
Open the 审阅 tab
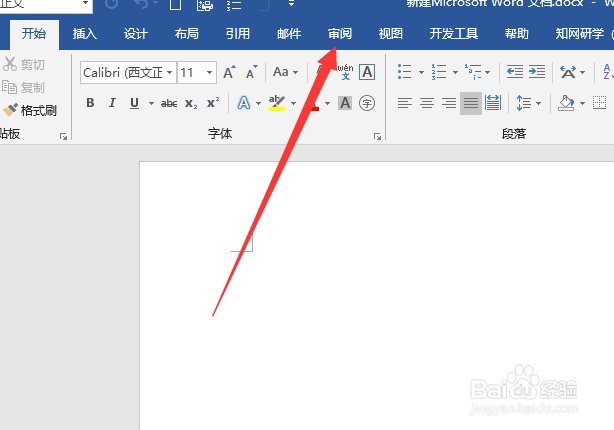point(340,34)
